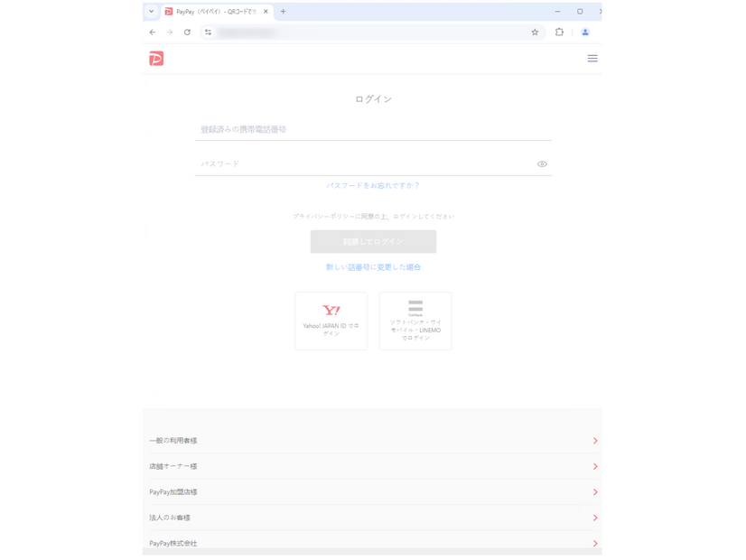
Task: Click the 登録済みの携帯電話番号 input field
Action: click(x=373, y=129)
